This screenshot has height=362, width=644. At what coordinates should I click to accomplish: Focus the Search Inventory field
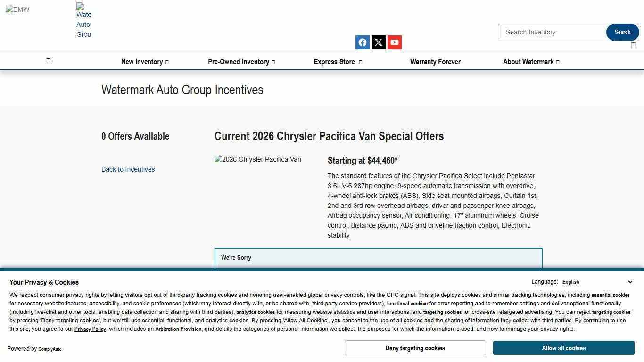tap(552, 32)
